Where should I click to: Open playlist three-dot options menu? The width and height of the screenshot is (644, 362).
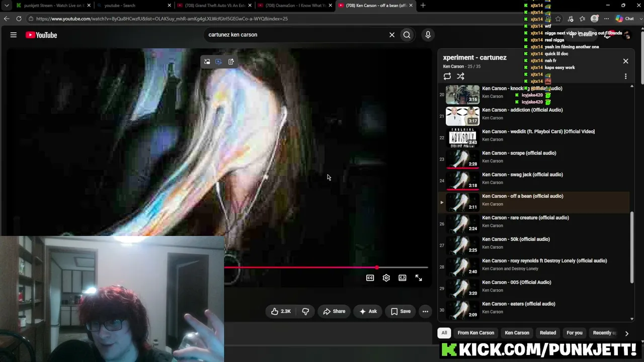pyautogui.click(x=626, y=76)
